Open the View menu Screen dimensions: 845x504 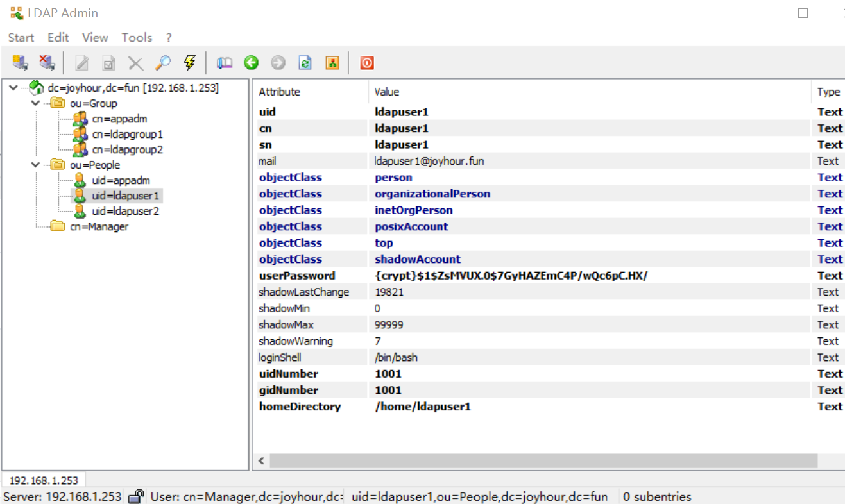pos(95,38)
